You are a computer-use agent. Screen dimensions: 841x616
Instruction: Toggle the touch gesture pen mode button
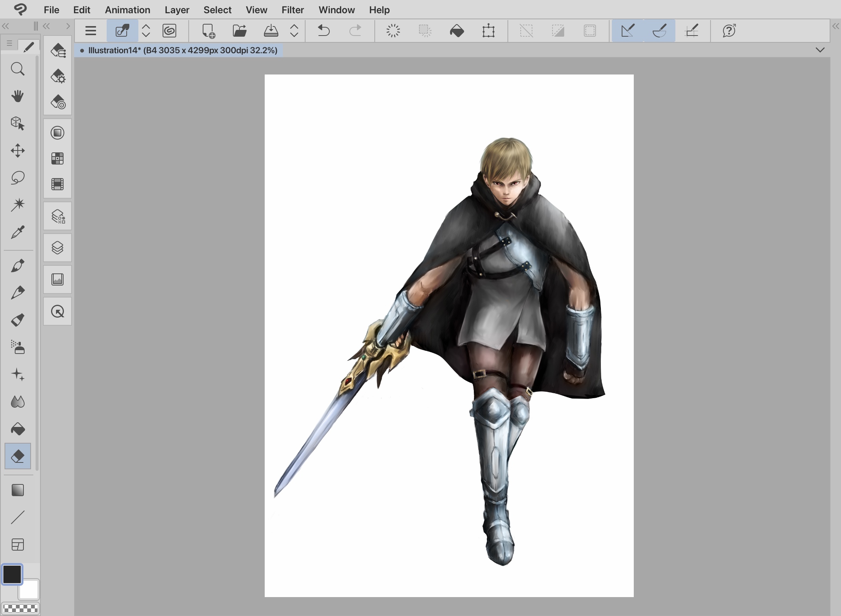[122, 31]
